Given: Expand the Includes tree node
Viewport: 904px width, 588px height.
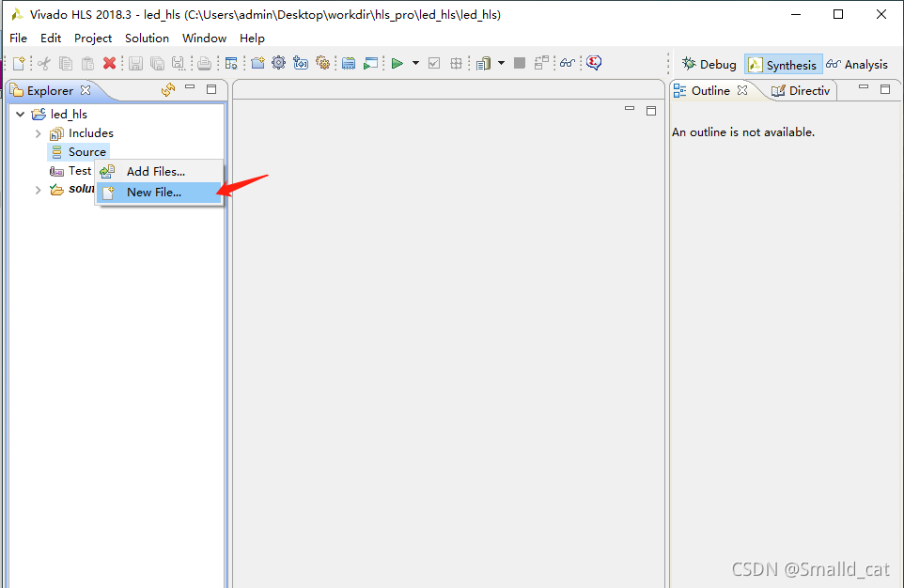Looking at the screenshot, I should [x=38, y=133].
